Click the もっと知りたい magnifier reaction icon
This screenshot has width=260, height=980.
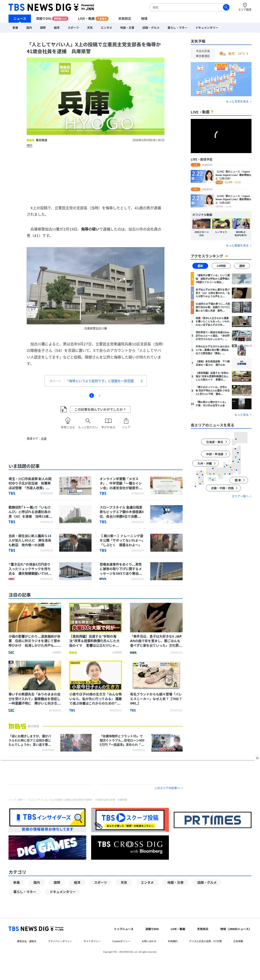click(x=88, y=420)
